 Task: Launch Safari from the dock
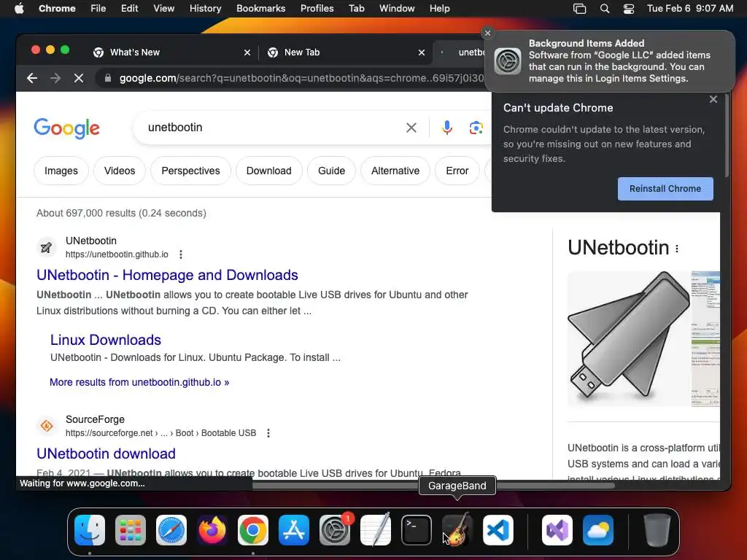pyautogui.click(x=171, y=530)
